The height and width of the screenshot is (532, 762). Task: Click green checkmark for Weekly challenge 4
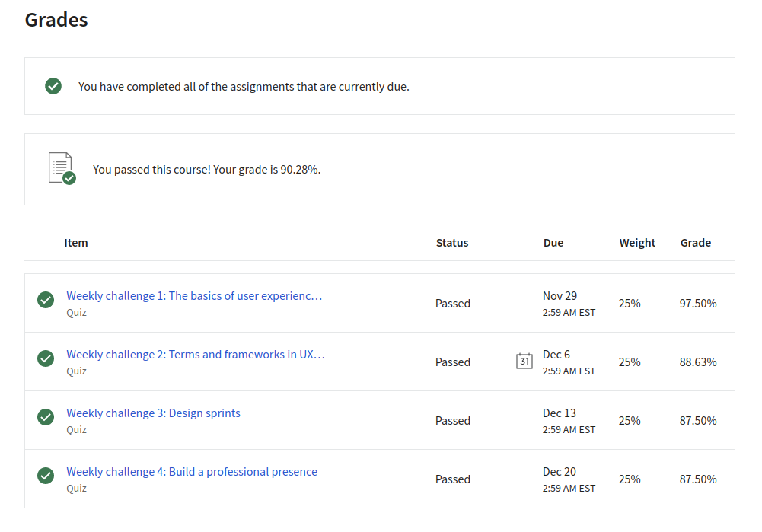(46, 476)
